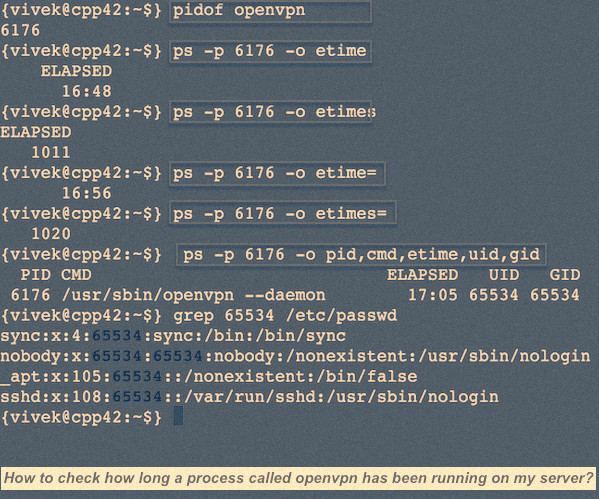Click the ELAPSED value 16:48
The height and width of the screenshot is (499, 599).
[87, 91]
